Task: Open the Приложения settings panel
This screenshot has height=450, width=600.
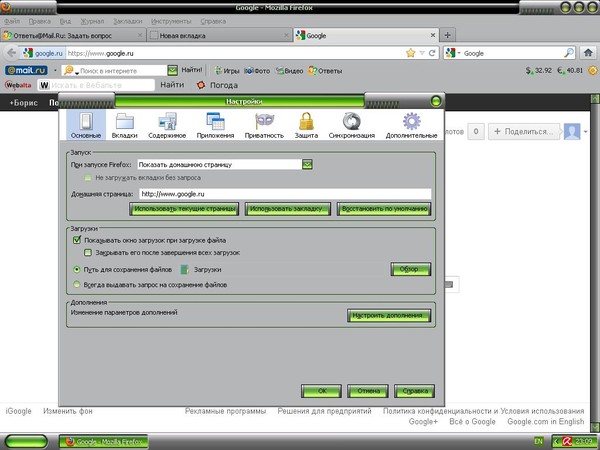Action: [215, 125]
